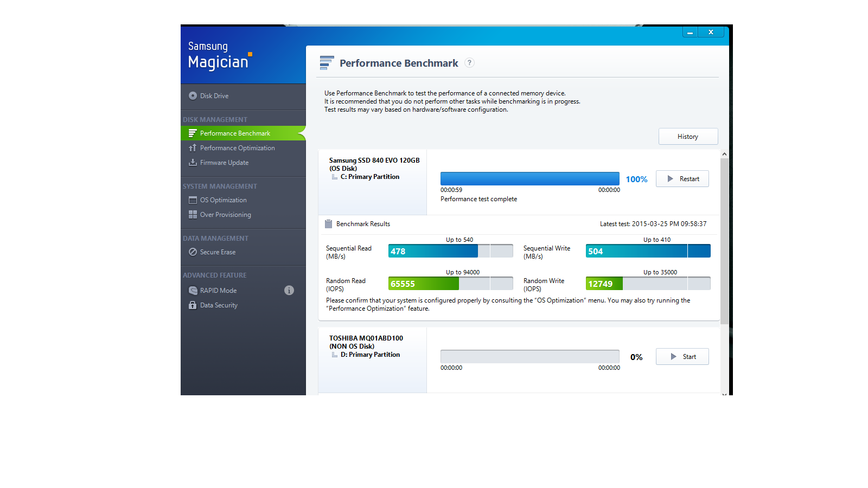Click the OS Optimization window icon

pyautogui.click(x=193, y=200)
